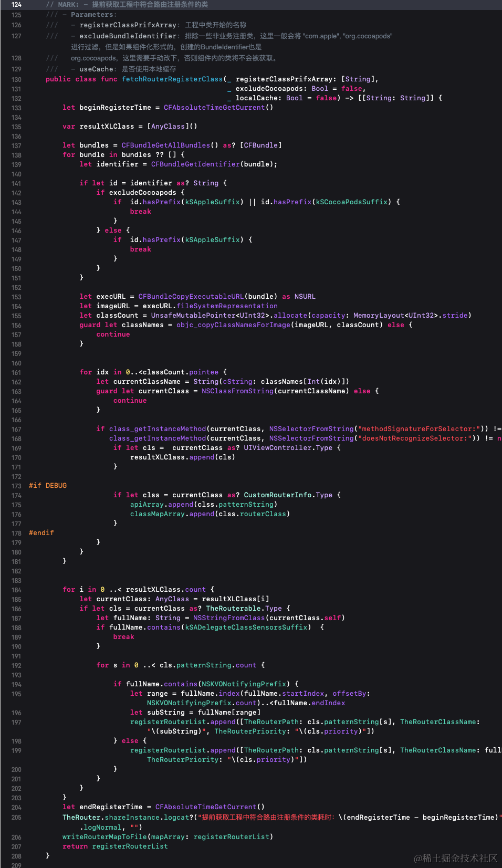Click the break keyword on line 144
The height and width of the screenshot is (868, 502).
coord(141,212)
